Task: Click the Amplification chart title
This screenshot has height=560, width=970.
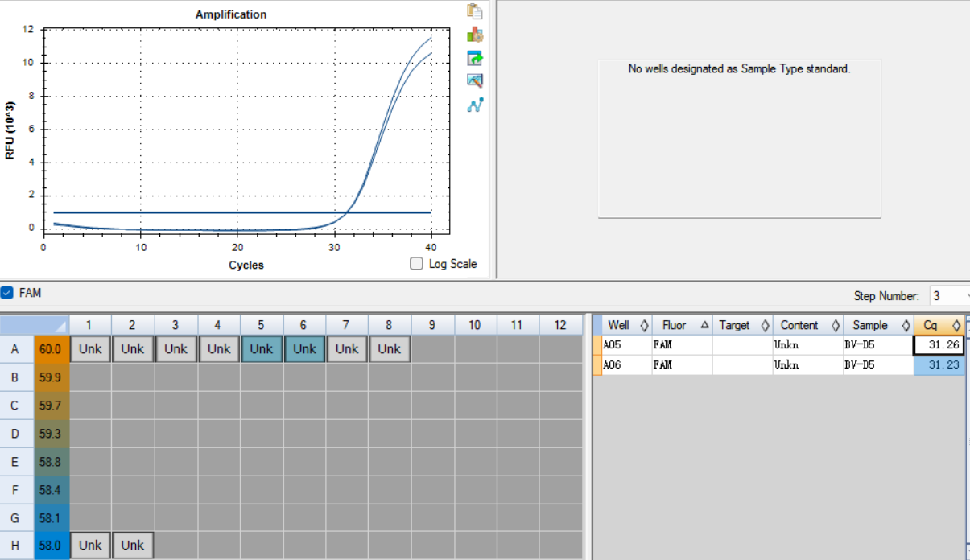Action: point(231,14)
